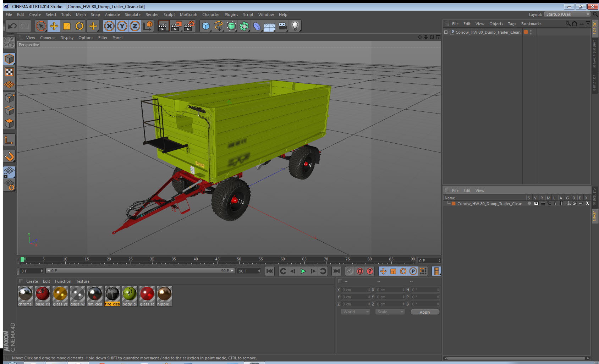Play the animation forward
Image resolution: width=599 pixels, height=364 pixels.
pos(303,271)
